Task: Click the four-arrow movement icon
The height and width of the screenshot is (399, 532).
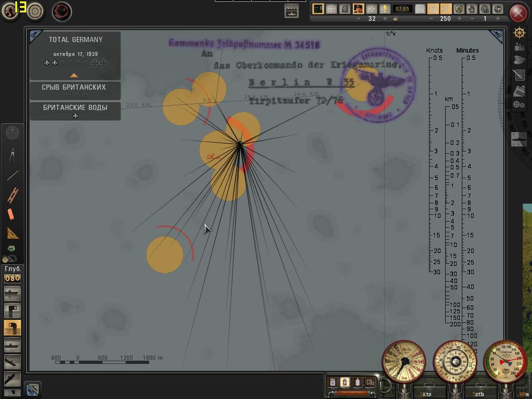Action: coord(371,9)
